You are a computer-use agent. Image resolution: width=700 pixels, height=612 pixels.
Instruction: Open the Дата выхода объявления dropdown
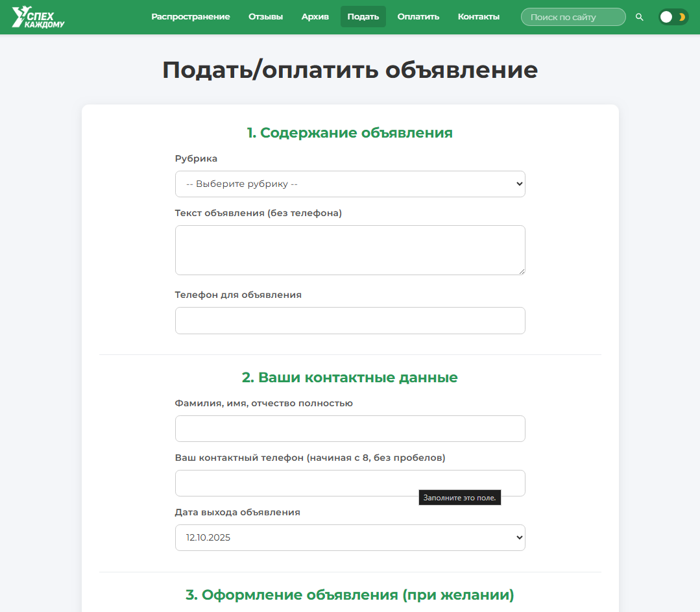pos(350,537)
